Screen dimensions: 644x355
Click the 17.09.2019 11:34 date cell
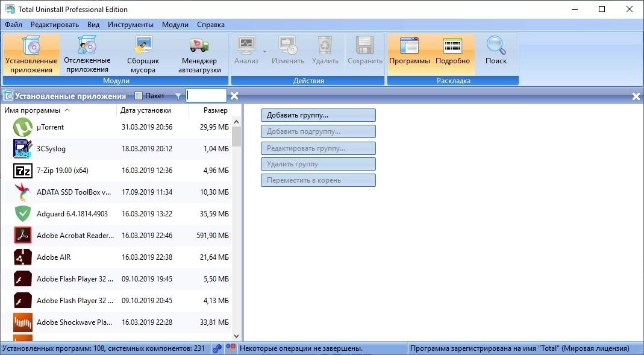pos(147,192)
